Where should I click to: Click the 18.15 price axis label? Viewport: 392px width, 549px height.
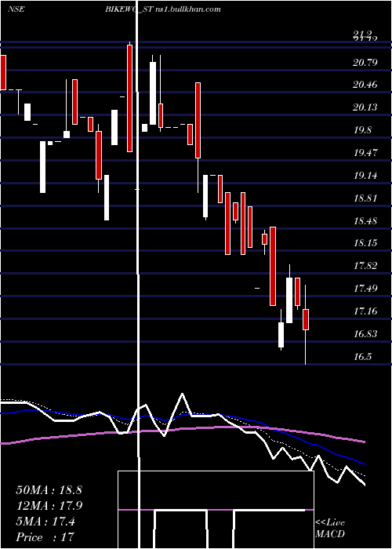(365, 243)
